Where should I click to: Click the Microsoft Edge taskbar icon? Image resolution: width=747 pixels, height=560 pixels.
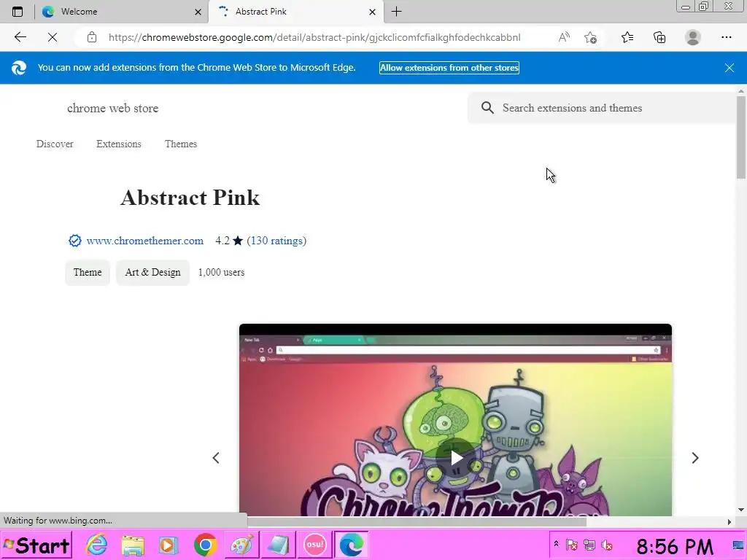[352, 545]
